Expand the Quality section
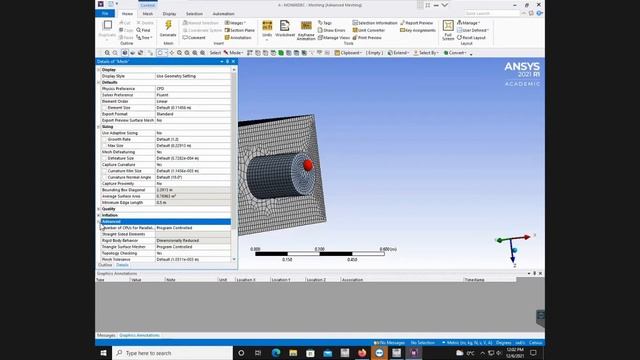Screen dimensions: 640x360 coord(98,209)
